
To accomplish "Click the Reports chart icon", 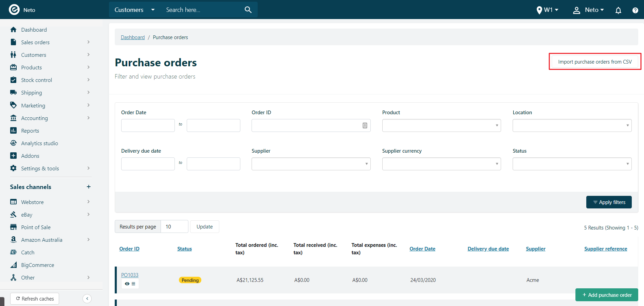I will 14,131.
